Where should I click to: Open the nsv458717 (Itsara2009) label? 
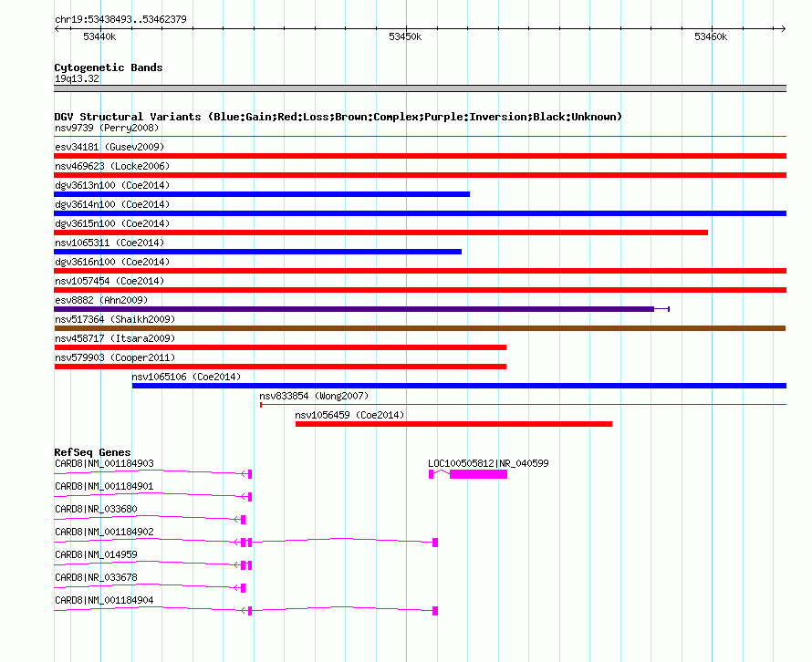coord(115,338)
